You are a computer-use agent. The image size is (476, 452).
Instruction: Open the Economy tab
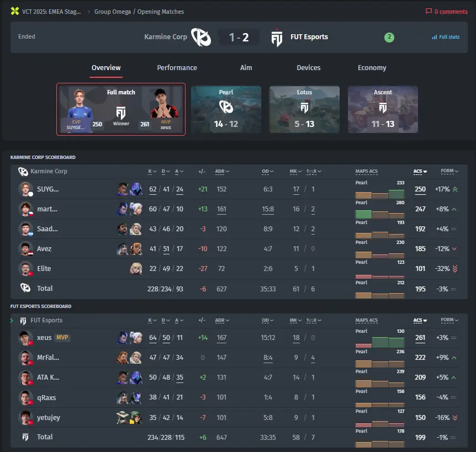coord(372,68)
